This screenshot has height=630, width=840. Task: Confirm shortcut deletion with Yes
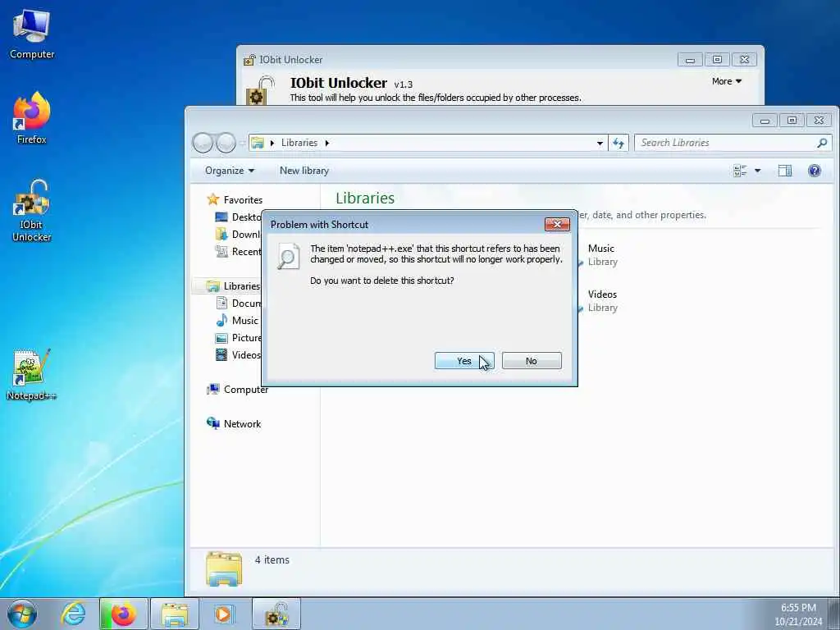tap(464, 361)
